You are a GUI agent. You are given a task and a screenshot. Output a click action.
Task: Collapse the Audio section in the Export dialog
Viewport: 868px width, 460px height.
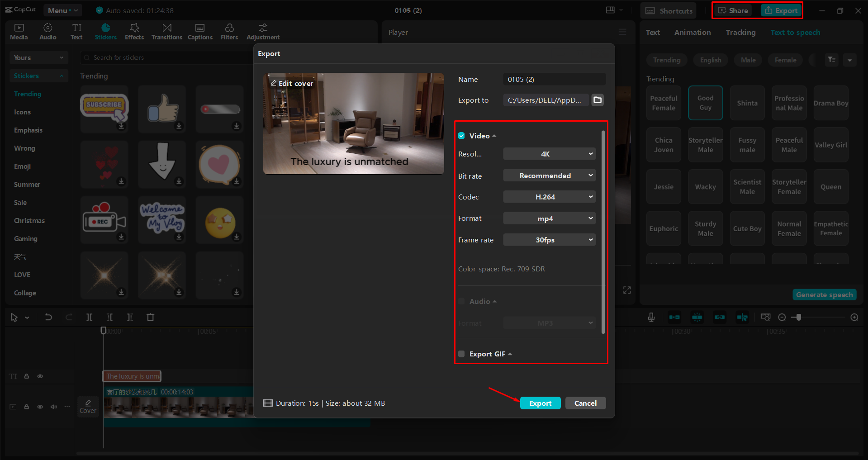pos(494,301)
